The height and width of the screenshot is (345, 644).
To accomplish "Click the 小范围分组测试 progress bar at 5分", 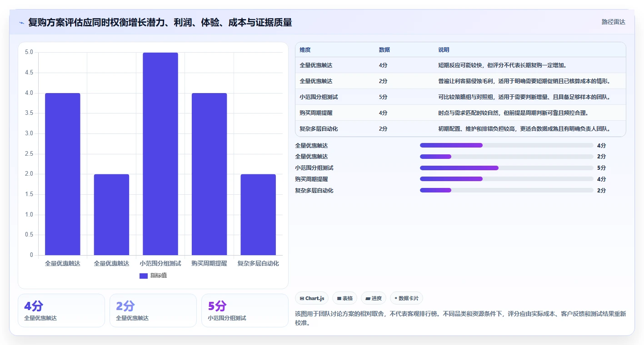I will click(507, 168).
